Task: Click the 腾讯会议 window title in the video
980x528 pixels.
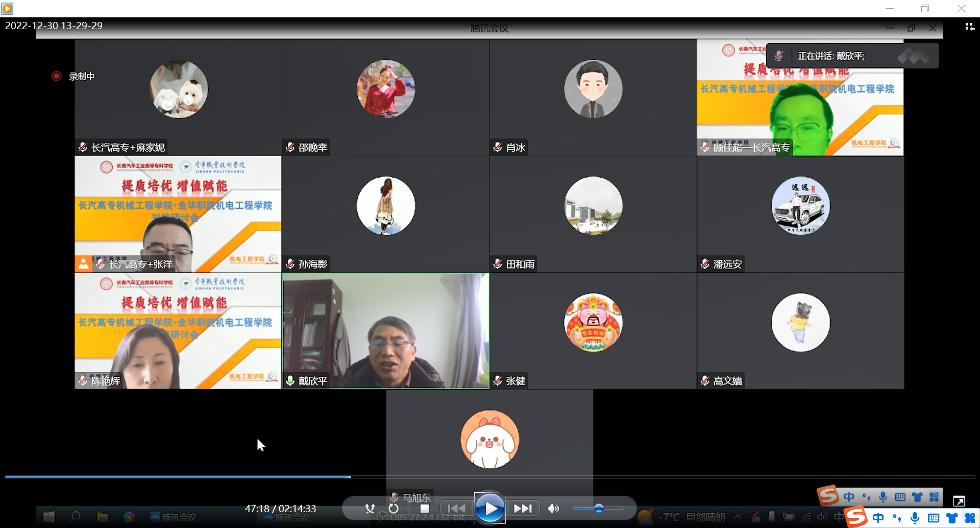Action: pyautogui.click(x=489, y=28)
